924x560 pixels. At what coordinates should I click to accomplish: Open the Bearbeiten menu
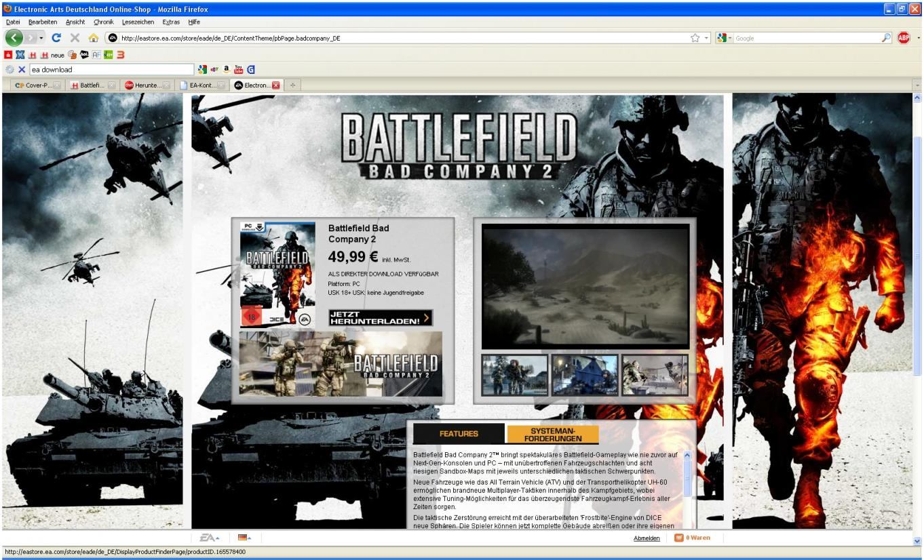[x=42, y=22]
